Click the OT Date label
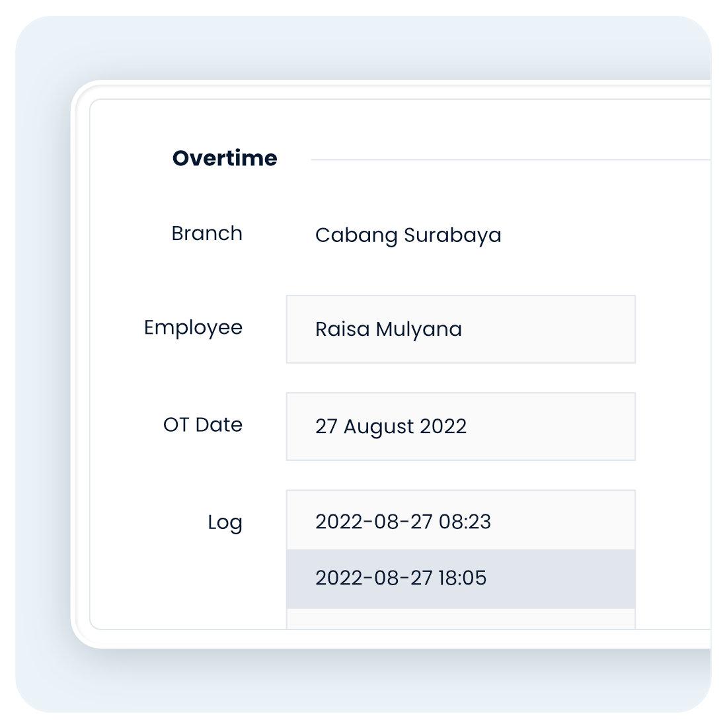The image size is (727, 728). click(203, 425)
